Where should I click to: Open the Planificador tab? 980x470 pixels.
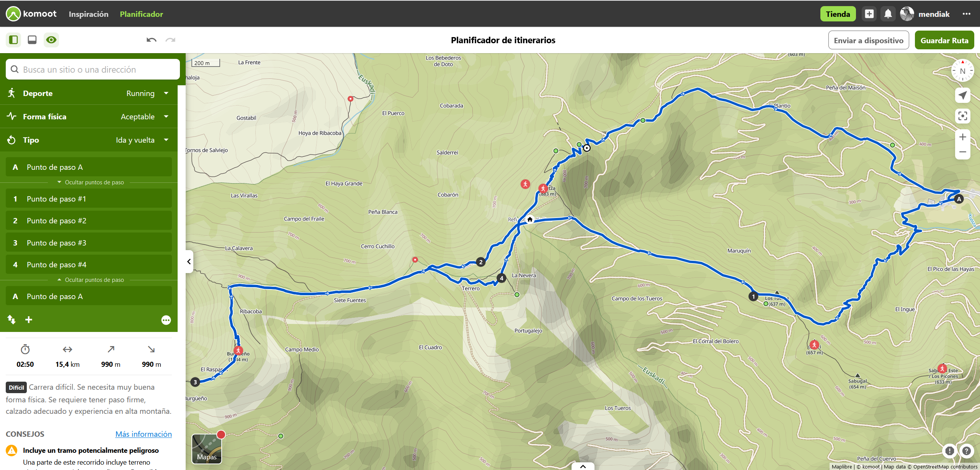tap(141, 14)
